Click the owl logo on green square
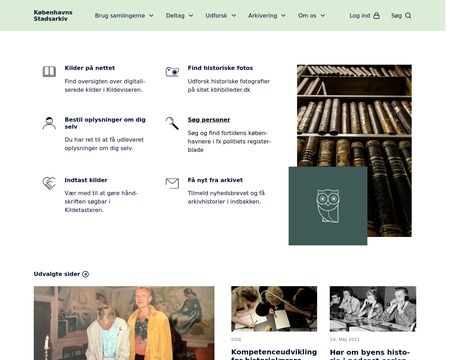The height and width of the screenshot is (360, 450). tap(328, 206)
